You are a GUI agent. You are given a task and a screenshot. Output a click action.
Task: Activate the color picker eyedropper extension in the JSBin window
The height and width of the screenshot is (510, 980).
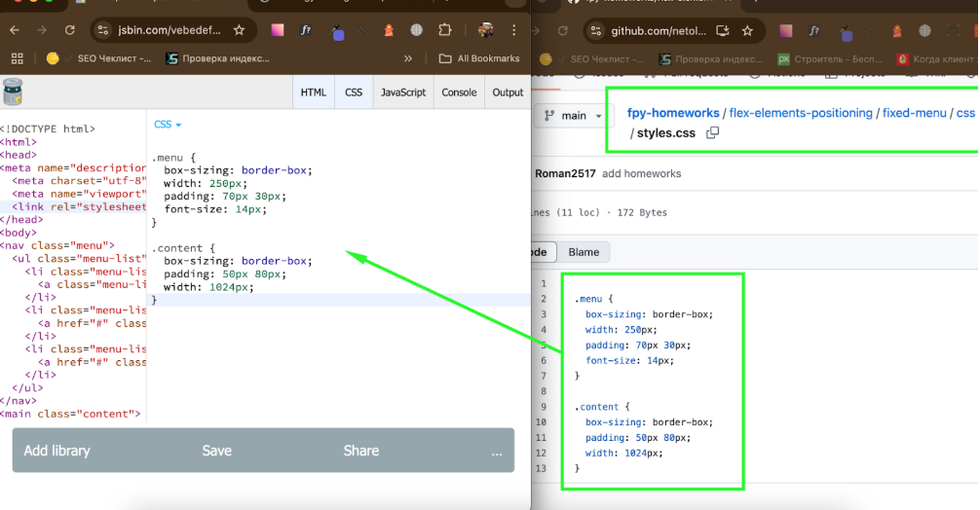click(337, 31)
